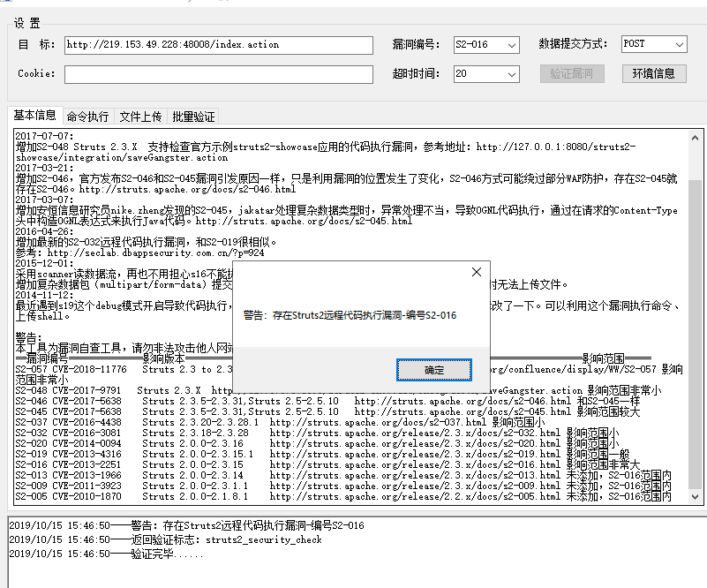The width and height of the screenshot is (707, 588).
Task: Click the date heading 2014-11-12:
Action: point(44,295)
